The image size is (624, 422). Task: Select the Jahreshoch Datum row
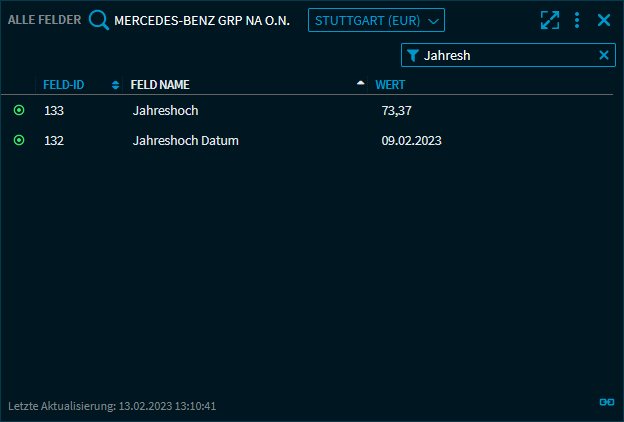coord(185,141)
